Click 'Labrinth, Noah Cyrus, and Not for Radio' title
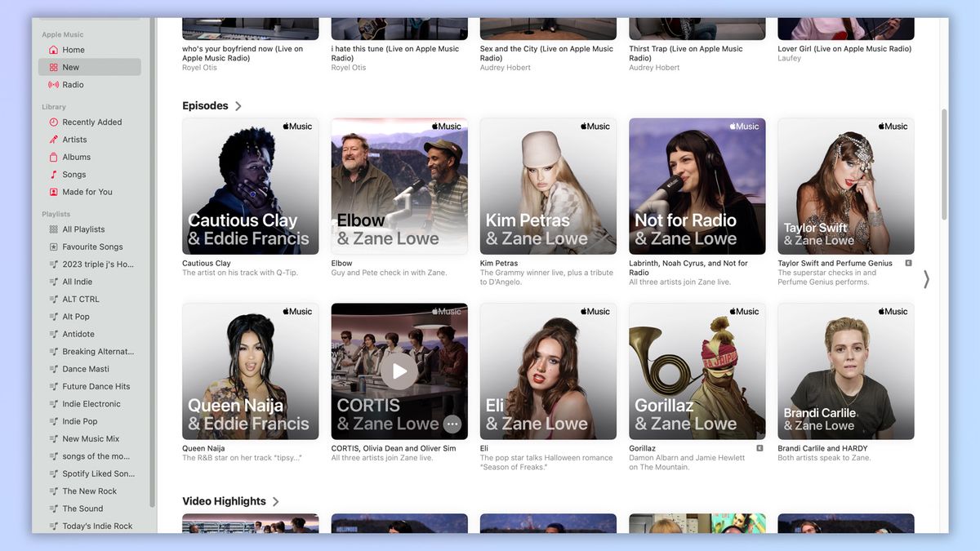This screenshot has width=980, height=551. coord(688,268)
